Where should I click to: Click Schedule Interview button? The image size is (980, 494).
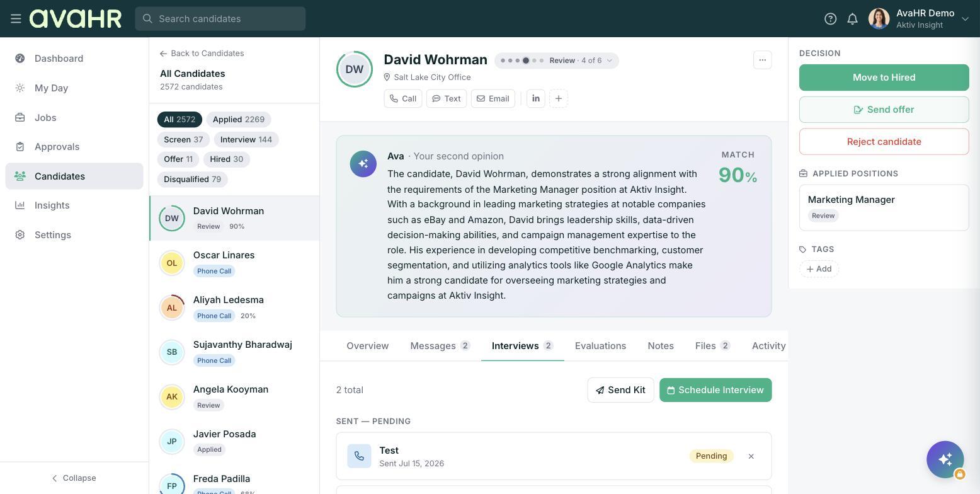click(x=715, y=390)
